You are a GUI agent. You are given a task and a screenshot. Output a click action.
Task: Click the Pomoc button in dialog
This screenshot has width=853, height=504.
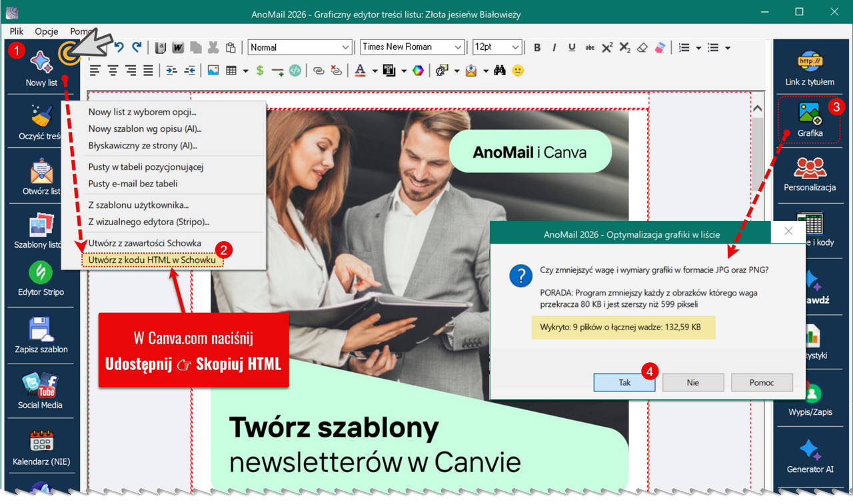762,382
